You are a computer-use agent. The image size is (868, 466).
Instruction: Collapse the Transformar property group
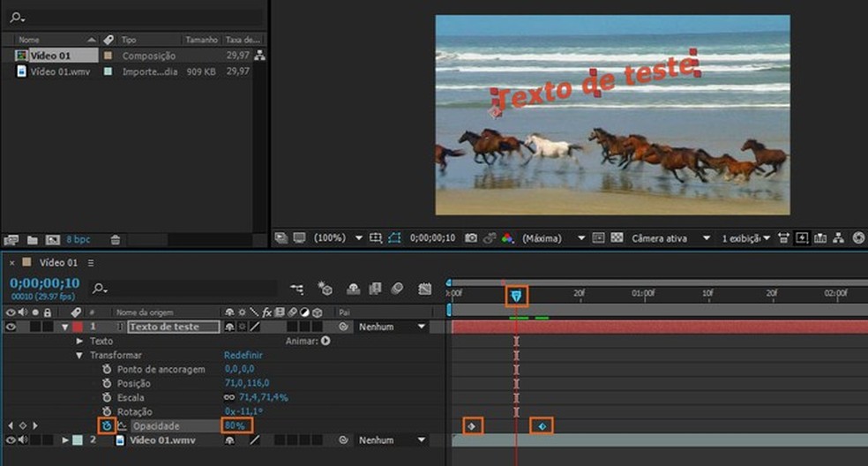point(79,356)
